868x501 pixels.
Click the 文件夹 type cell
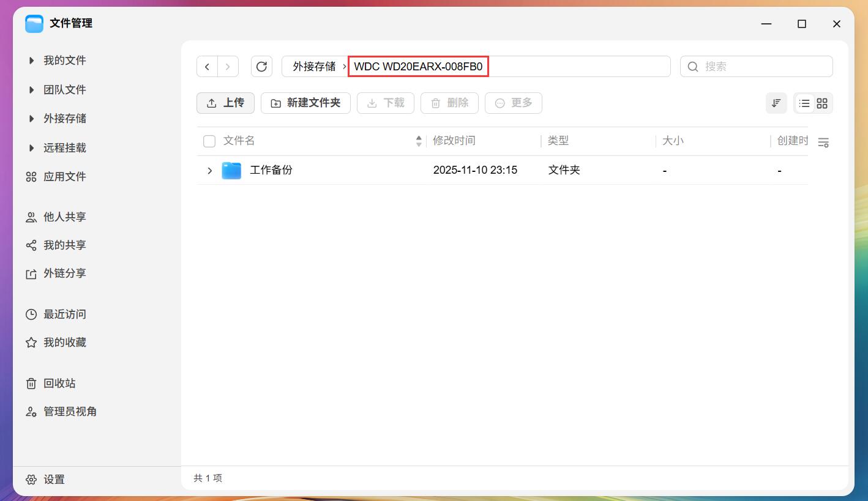[564, 170]
